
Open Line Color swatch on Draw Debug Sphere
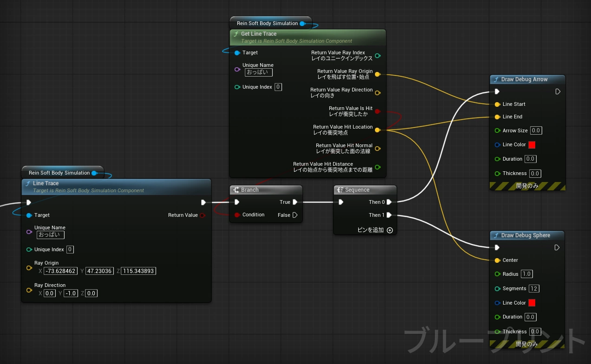click(x=532, y=303)
